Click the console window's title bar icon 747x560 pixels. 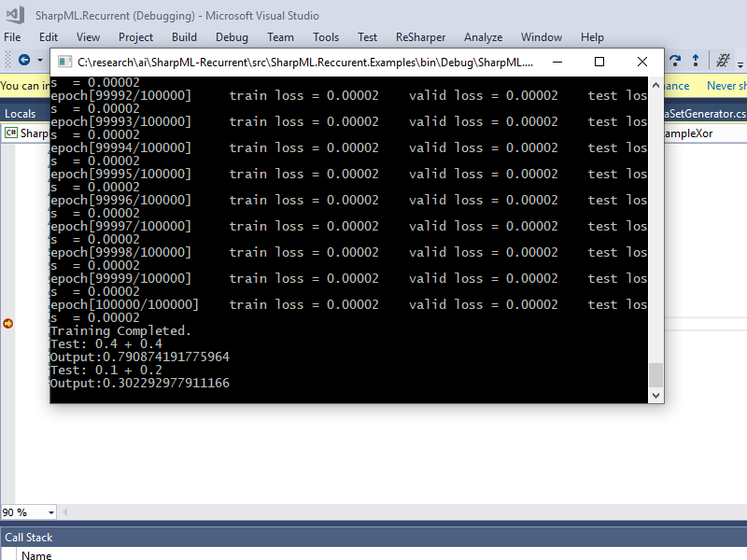click(64, 62)
